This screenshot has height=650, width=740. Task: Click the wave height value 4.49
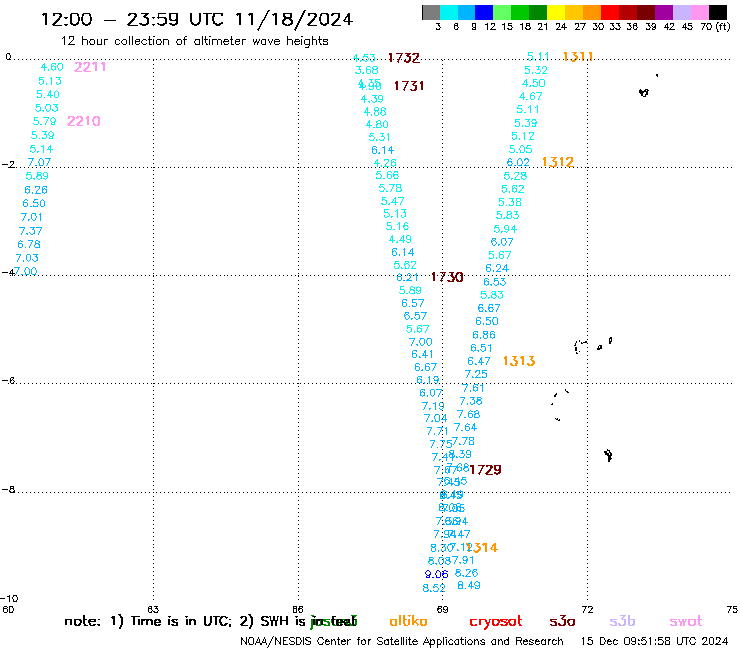coord(400,239)
